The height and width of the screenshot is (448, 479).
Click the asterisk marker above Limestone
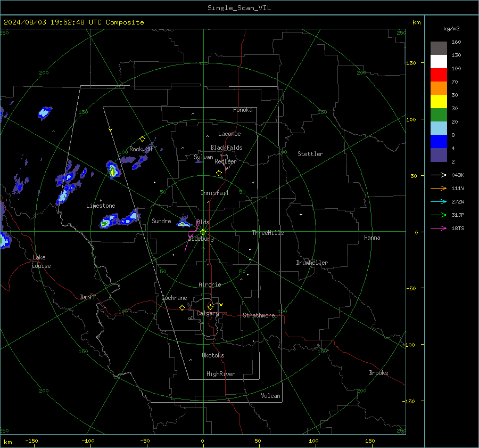pos(101,201)
